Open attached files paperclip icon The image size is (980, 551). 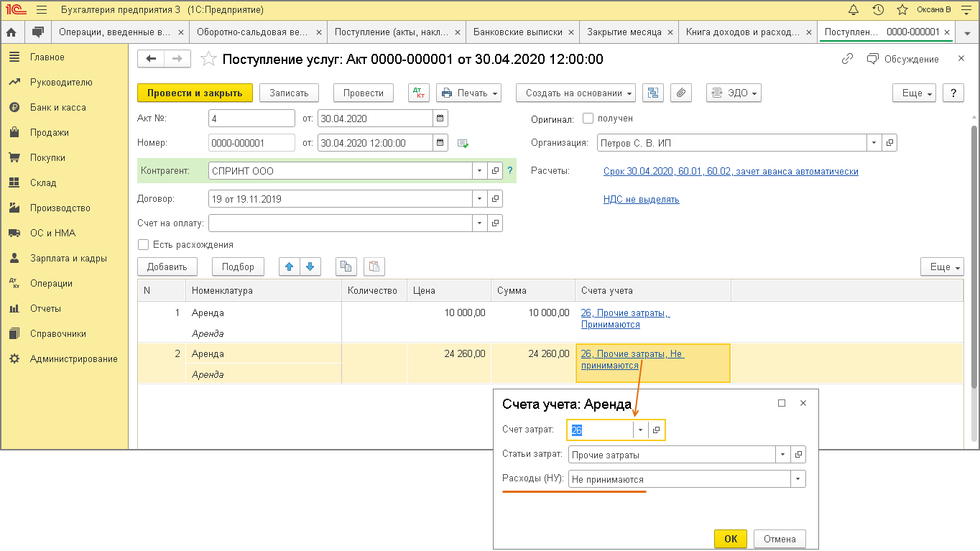click(681, 93)
